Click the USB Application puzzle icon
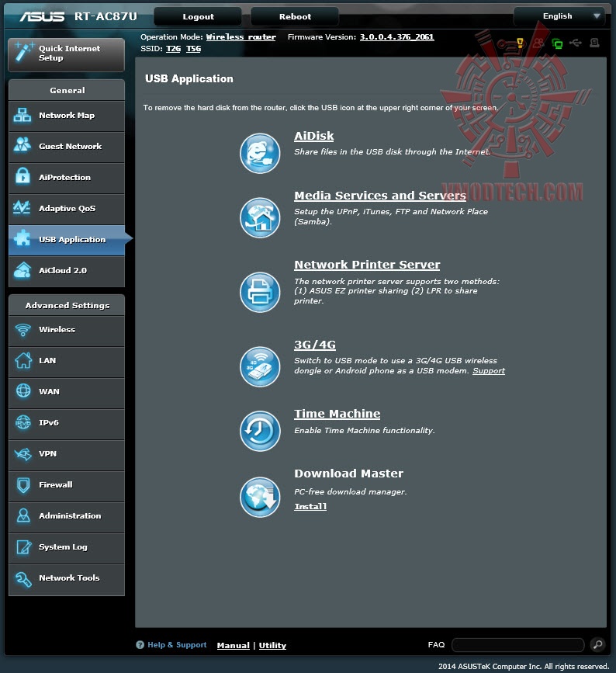This screenshot has width=616, height=673. tap(22, 238)
